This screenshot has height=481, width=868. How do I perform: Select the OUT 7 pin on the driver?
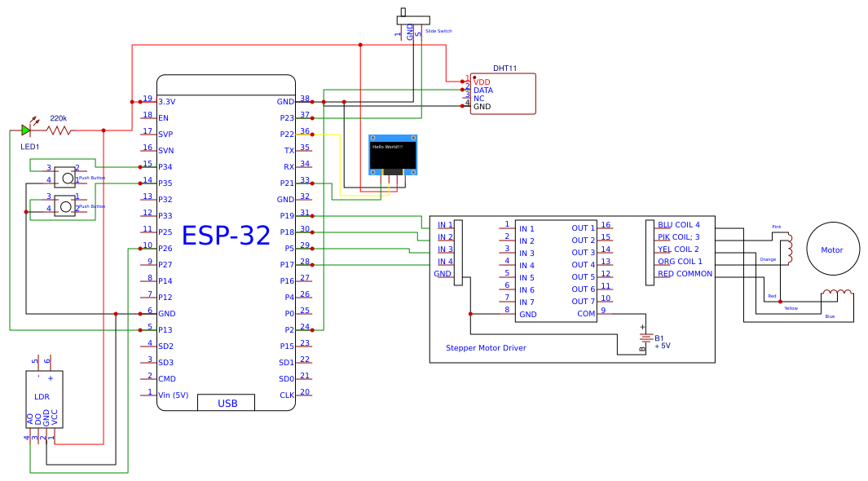(584, 301)
